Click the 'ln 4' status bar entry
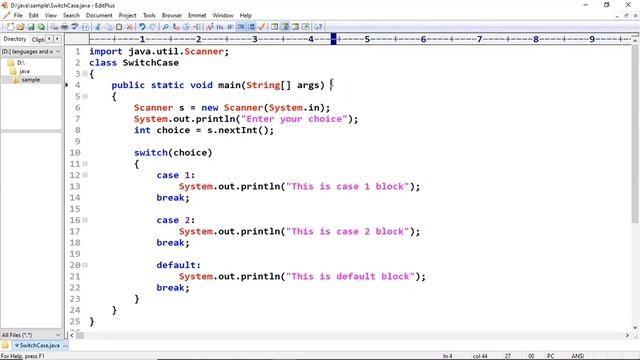Image resolution: width=640 pixels, height=360 pixels. (x=447, y=356)
